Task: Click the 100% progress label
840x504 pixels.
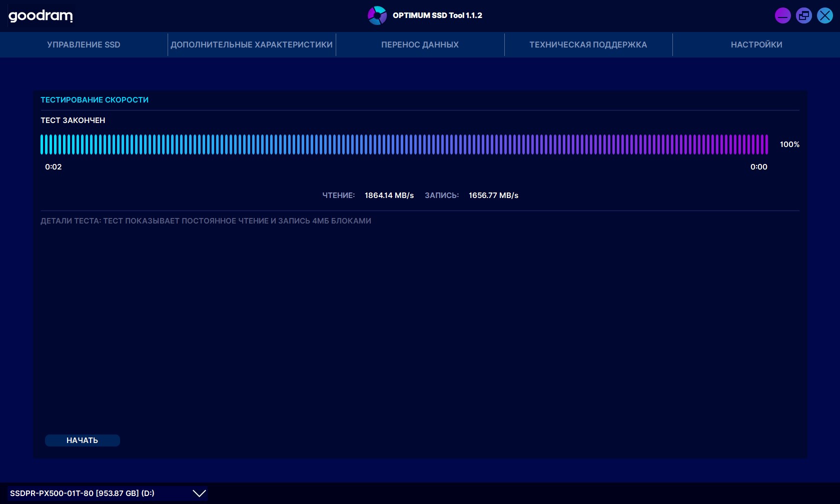Action: pyautogui.click(x=789, y=144)
